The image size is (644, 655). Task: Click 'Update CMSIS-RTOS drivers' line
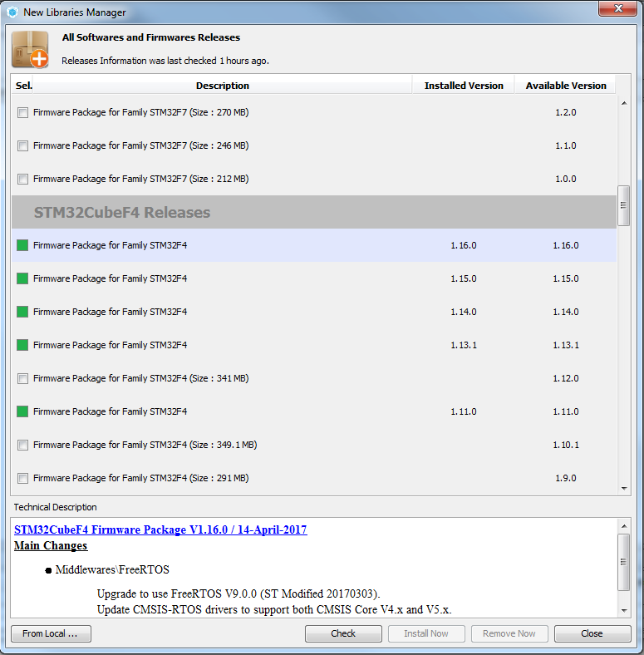[274, 609]
